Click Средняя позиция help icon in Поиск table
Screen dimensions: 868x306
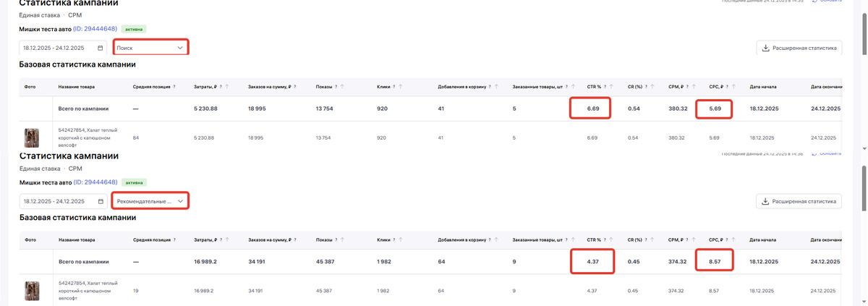pyautogui.click(x=174, y=86)
